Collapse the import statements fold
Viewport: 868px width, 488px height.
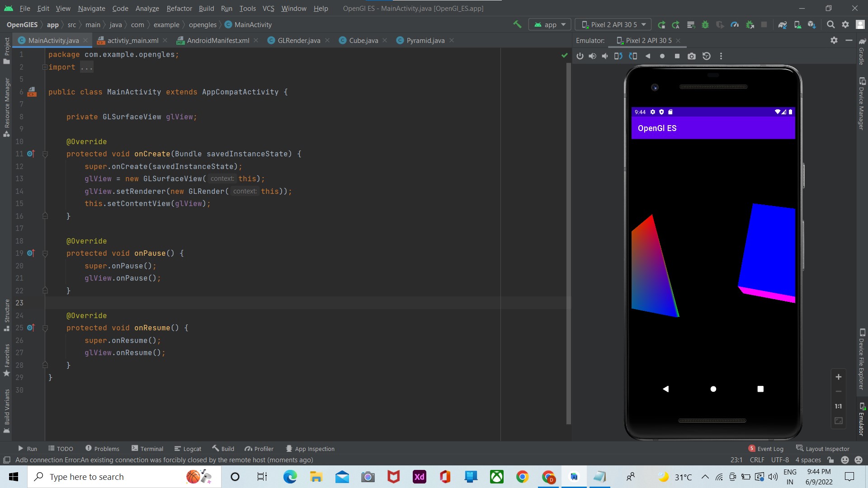(x=45, y=67)
